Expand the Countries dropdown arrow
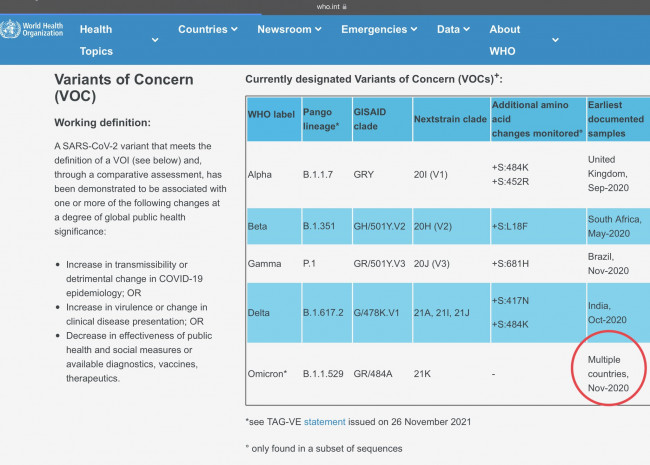 [x=234, y=29]
